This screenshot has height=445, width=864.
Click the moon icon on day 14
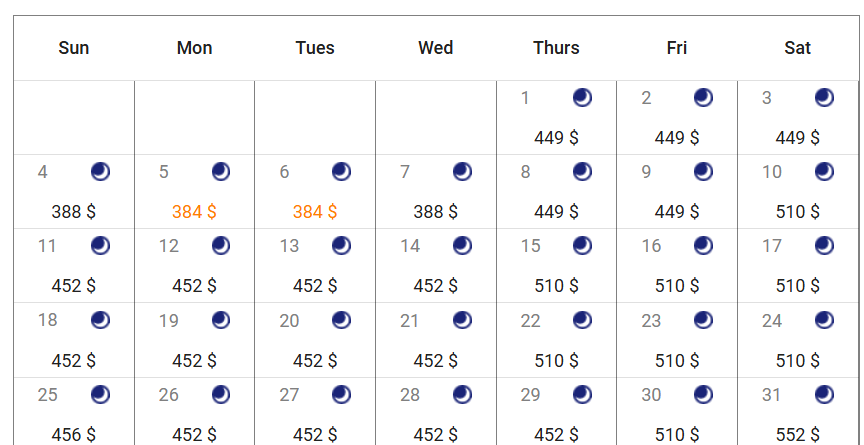tap(462, 246)
